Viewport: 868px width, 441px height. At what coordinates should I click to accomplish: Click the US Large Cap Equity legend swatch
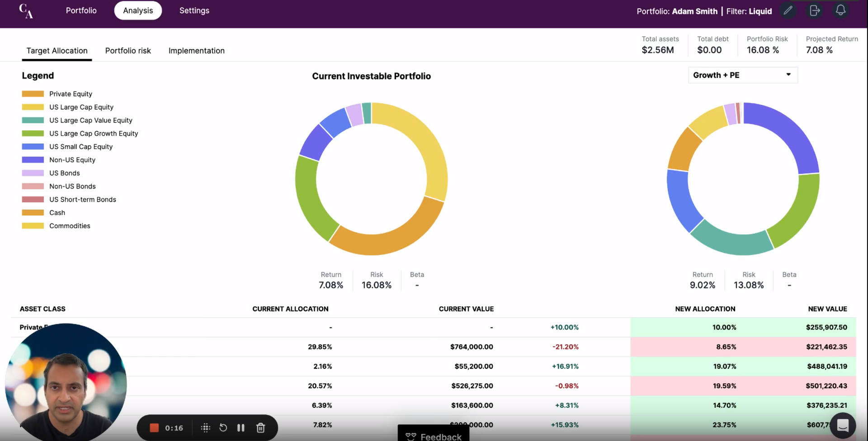tap(33, 107)
